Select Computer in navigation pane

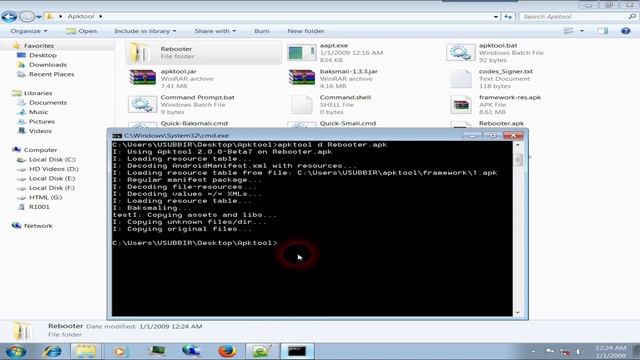click(40, 150)
